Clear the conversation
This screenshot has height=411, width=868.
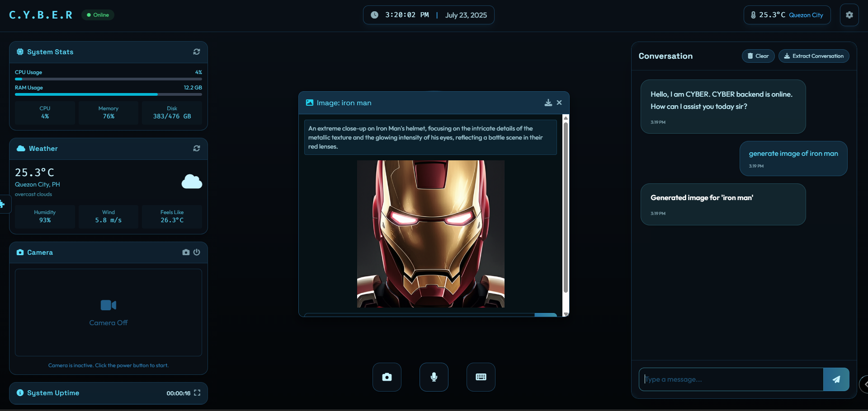click(x=758, y=56)
